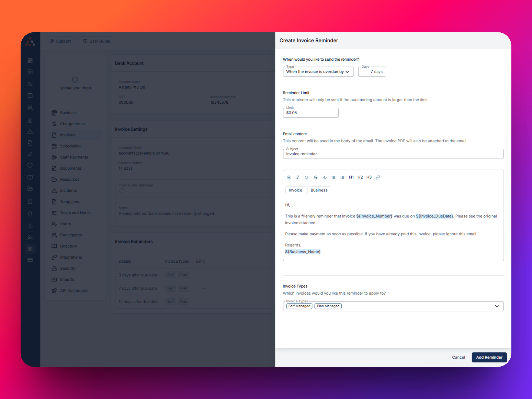Viewport: 532px width, 399px height.
Task: Expand the Invoice Types dropdown
Action: [496, 306]
